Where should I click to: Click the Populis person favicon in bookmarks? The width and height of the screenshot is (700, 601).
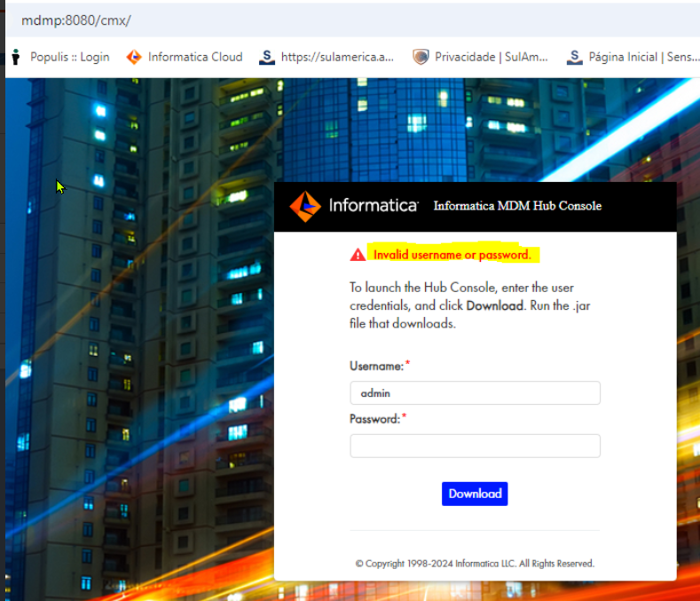coord(16,57)
